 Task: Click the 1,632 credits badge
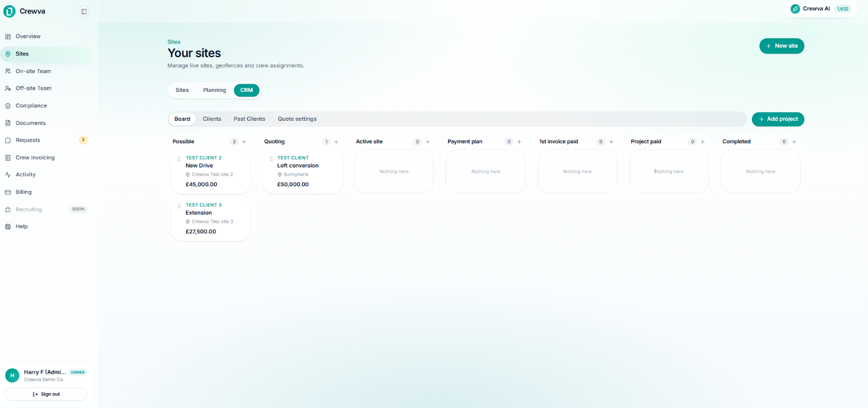coord(843,9)
